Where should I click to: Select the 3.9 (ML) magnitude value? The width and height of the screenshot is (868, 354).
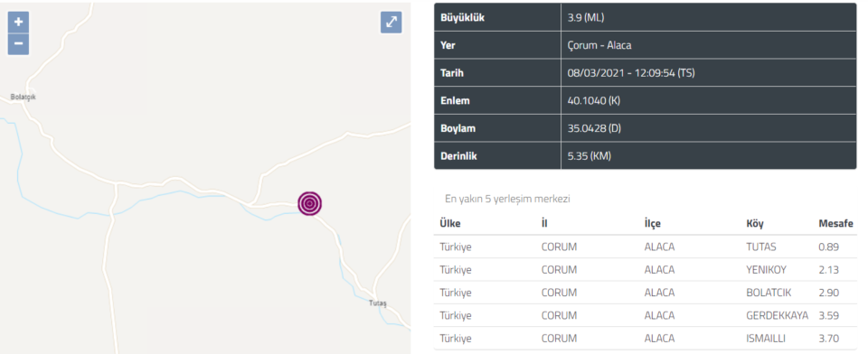586,18
